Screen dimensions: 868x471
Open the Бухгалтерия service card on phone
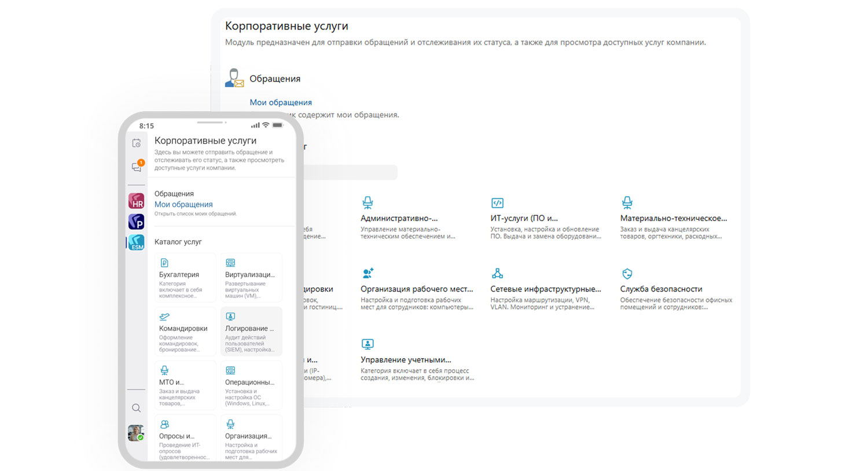pos(185,278)
